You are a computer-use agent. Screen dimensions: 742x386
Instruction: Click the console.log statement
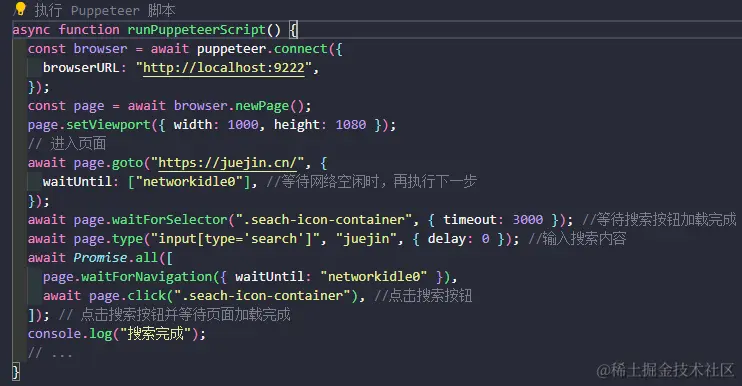(116, 334)
